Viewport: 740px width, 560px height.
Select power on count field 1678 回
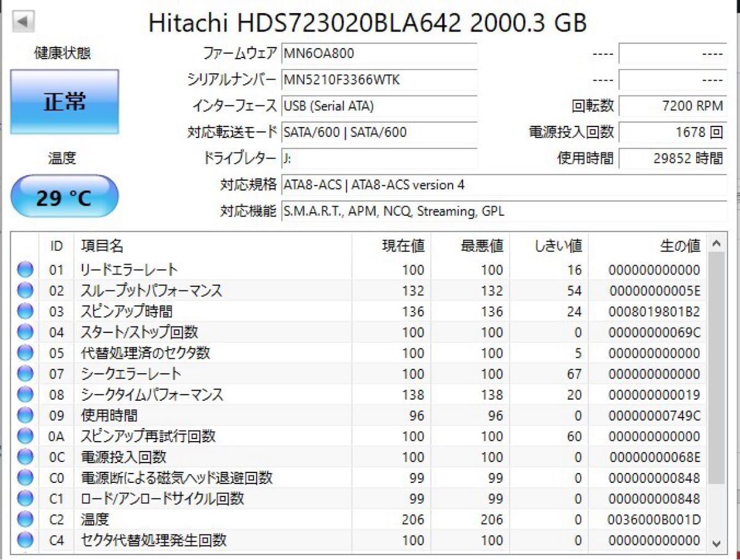click(x=673, y=133)
